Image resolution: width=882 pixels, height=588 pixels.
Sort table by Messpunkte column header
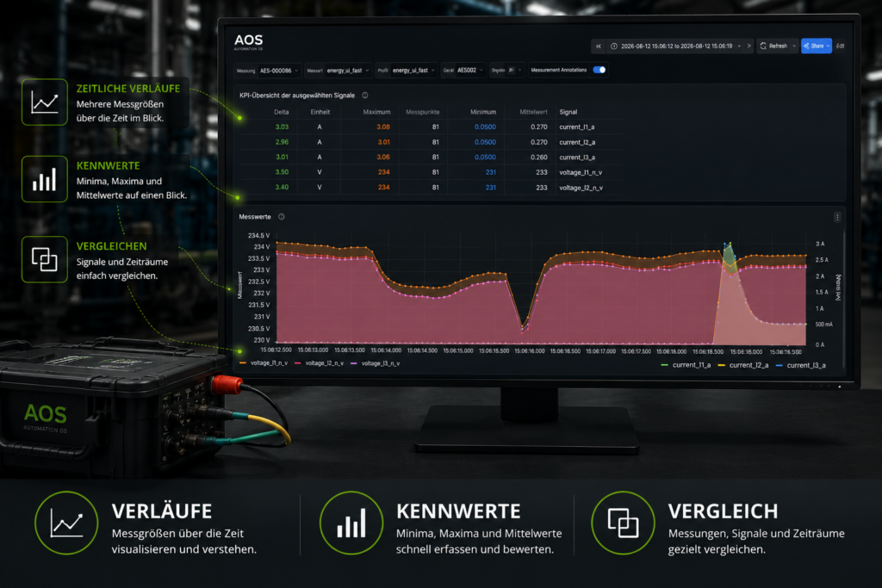(x=422, y=113)
